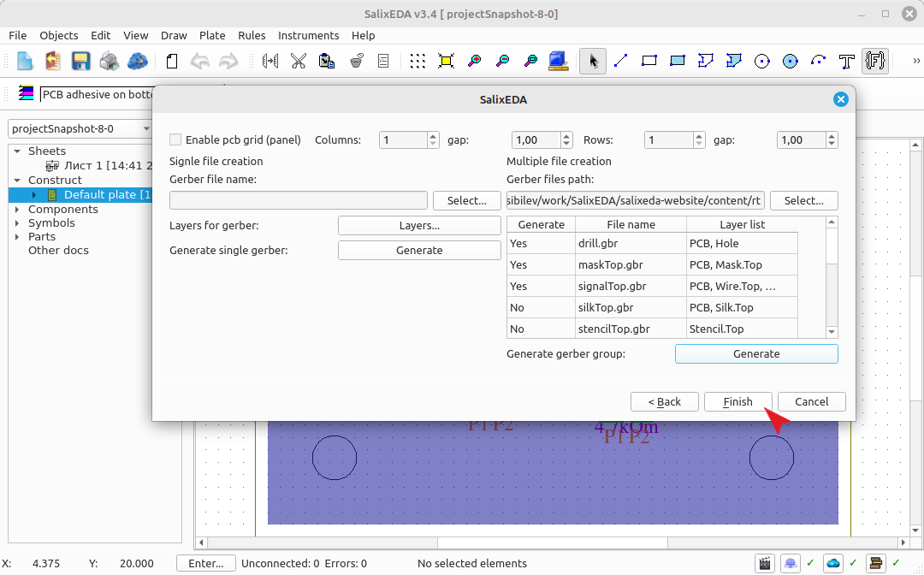
Task: Click the new blank page icon
Action: (171, 61)
